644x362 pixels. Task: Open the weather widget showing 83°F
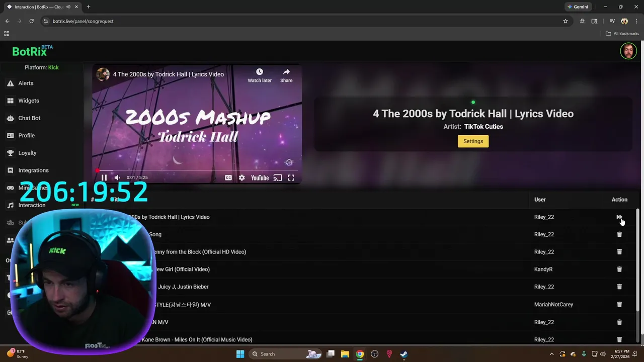pos(18,354)
